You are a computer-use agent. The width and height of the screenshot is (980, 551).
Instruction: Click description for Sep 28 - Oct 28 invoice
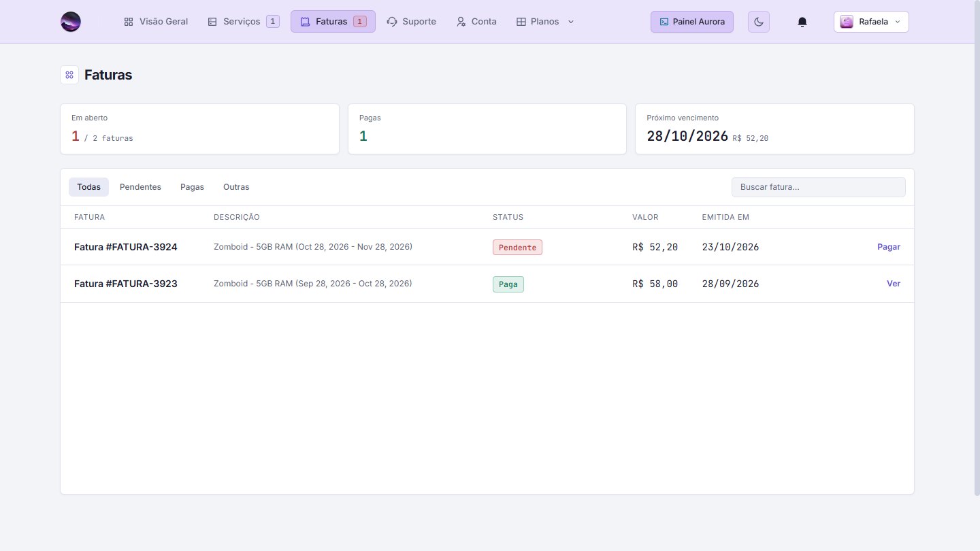click(313, 284)
